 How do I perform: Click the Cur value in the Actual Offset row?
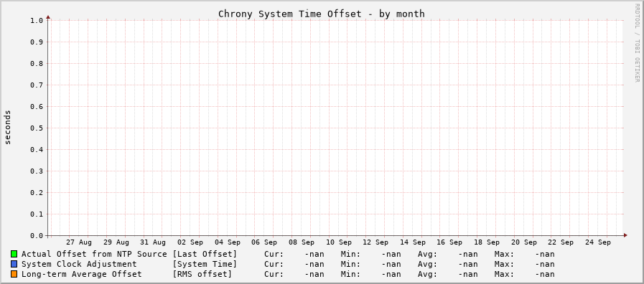(x=314, y=254)
